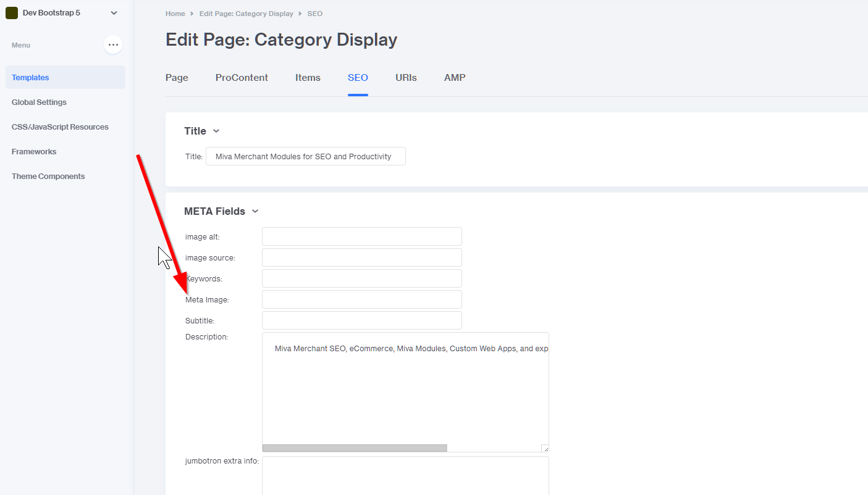
Task: Open the URIs tab
Action: pyautogui.click(x=406, y=78)
